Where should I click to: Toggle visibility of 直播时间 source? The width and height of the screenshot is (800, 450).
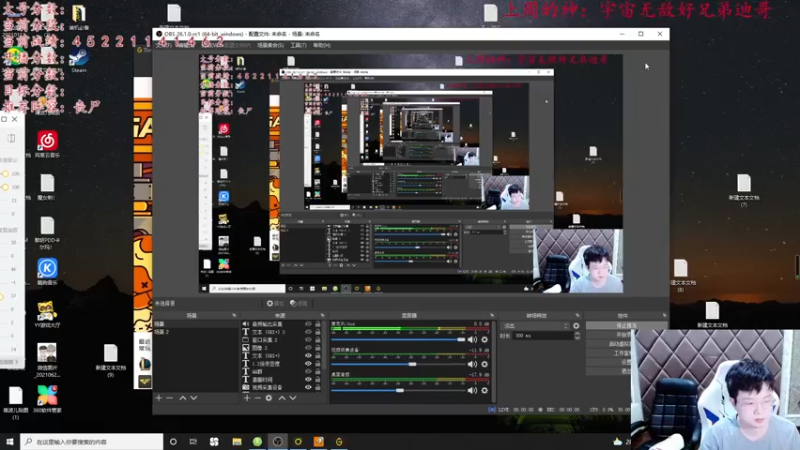click(308, 380)
